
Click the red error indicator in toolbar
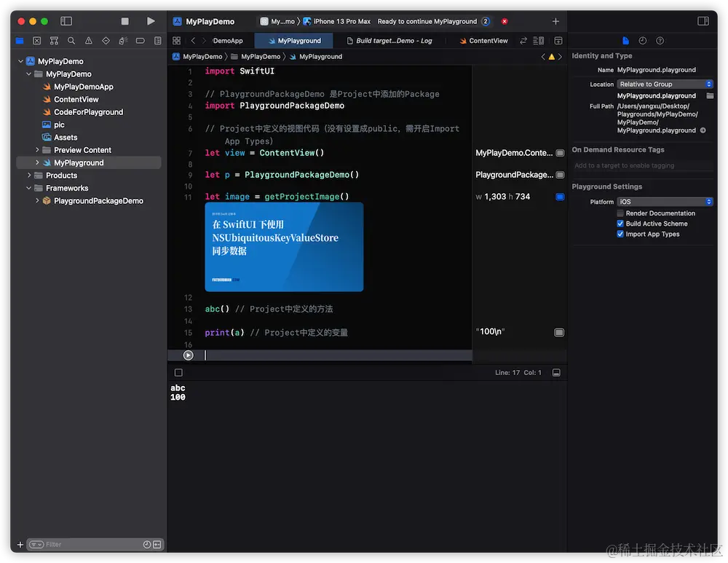[505, 21]
